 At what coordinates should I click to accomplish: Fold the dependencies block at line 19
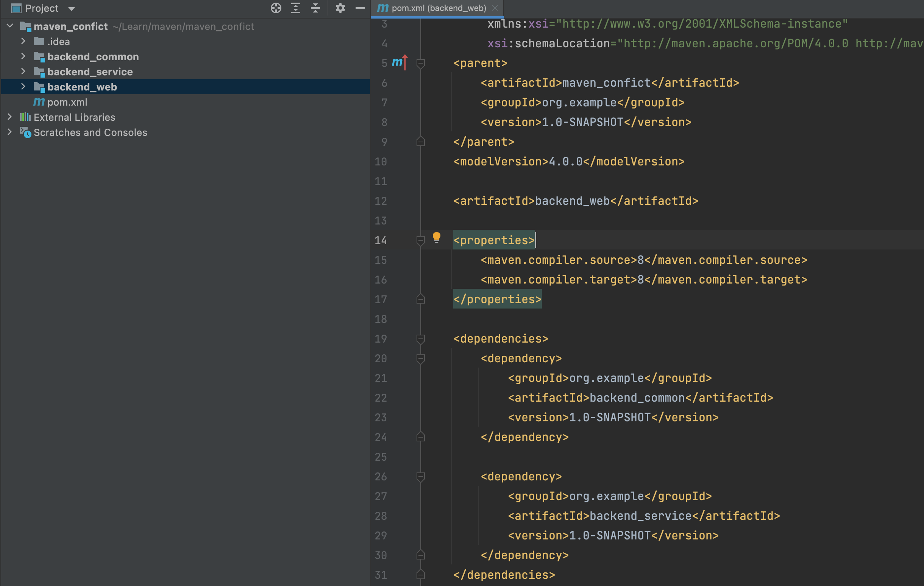pos(421,339)
